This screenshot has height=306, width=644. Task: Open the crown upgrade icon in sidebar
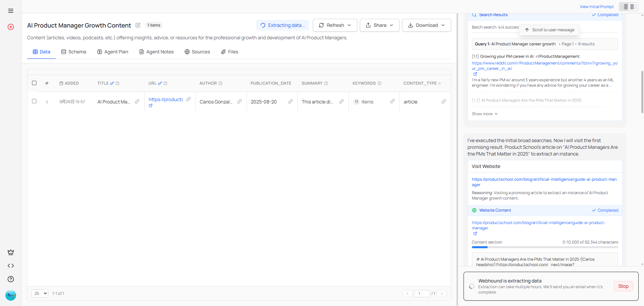pyautogui.click(x=10, y=252)
